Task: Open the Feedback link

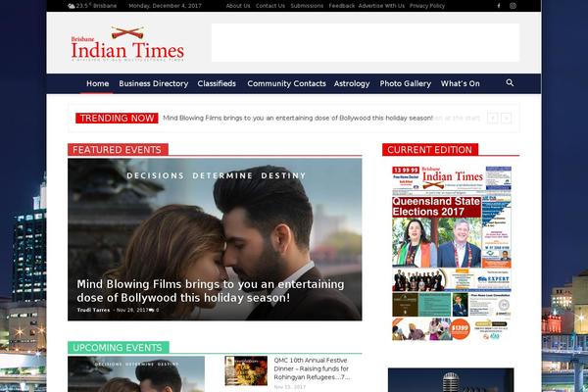Action: pos(341,6)
